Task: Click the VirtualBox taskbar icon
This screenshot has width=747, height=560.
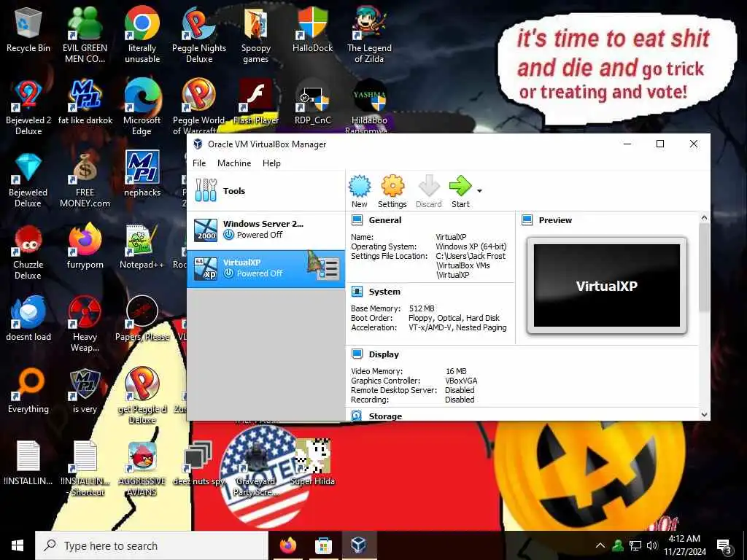Action: click(358, 545)
